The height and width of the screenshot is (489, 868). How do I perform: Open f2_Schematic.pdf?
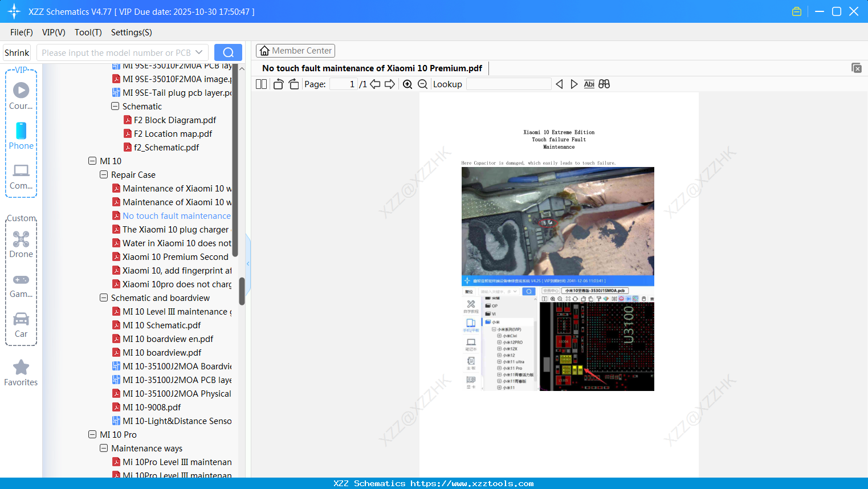161,147
